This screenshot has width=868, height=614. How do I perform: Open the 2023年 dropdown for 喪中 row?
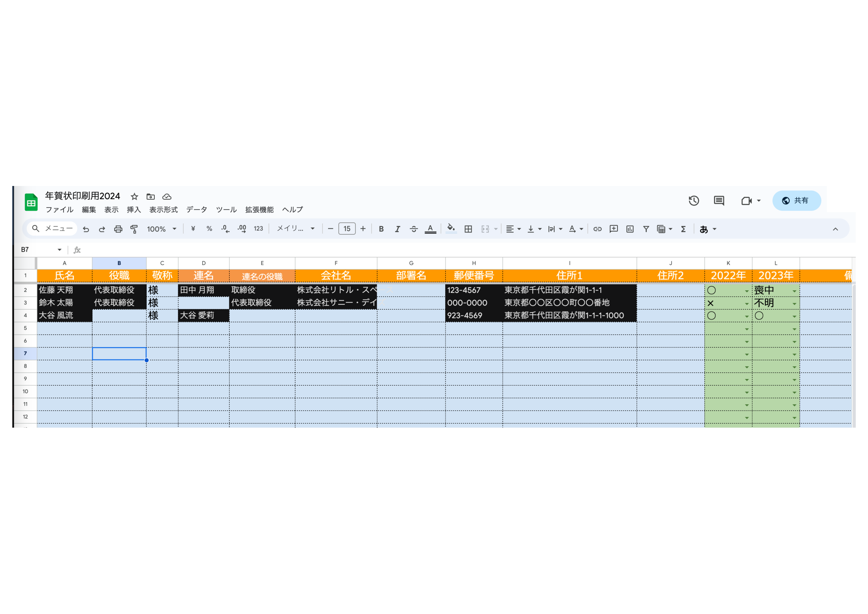(794, 291)
